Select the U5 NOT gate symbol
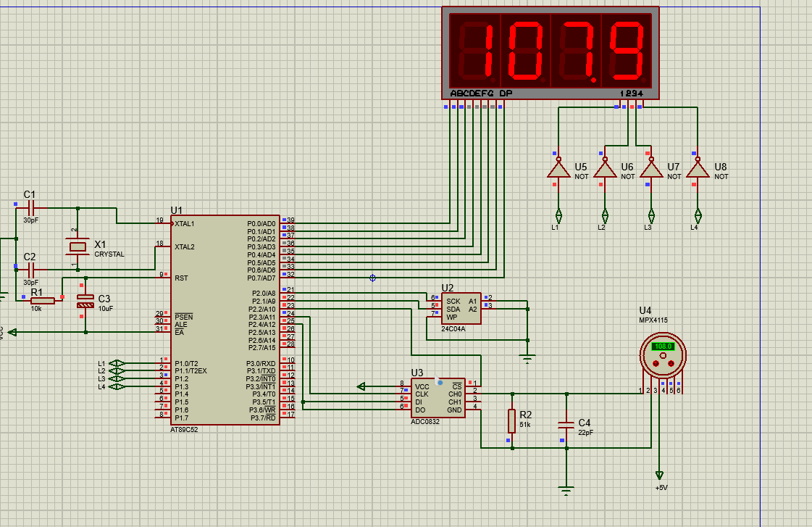 [x=558, y=169]
